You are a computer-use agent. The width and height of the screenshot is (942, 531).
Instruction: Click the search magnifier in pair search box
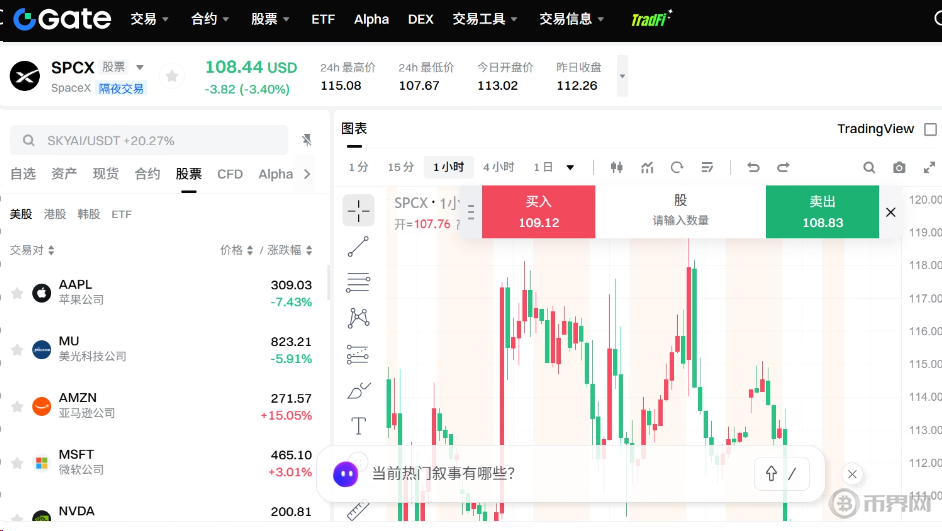pos(28,141)
